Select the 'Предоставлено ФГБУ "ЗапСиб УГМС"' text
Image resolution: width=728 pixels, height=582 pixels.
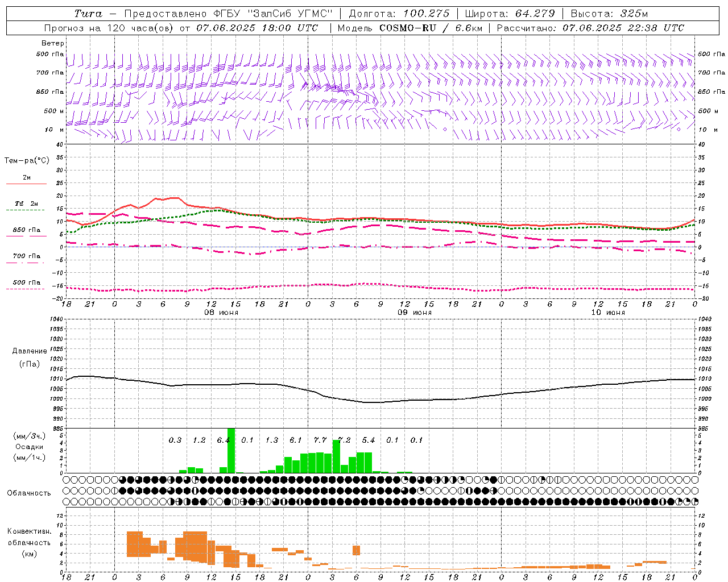tap(228, 14)
